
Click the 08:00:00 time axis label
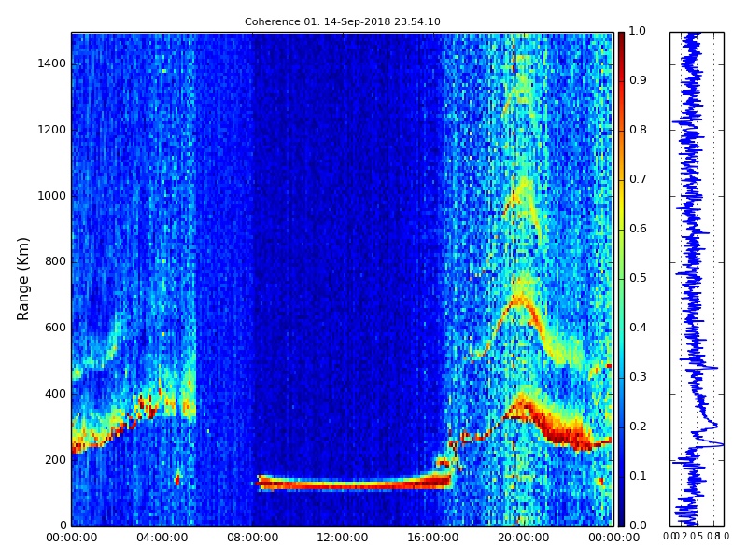[252, 538]
